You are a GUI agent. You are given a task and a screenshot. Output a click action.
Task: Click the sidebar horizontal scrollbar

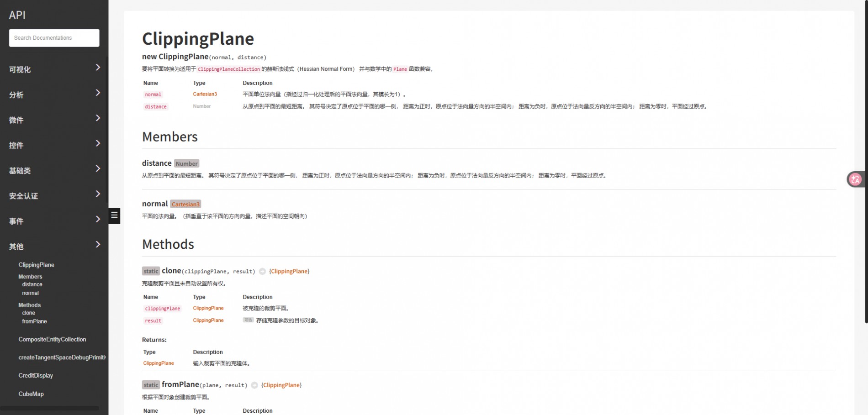(x=49, y=408)
